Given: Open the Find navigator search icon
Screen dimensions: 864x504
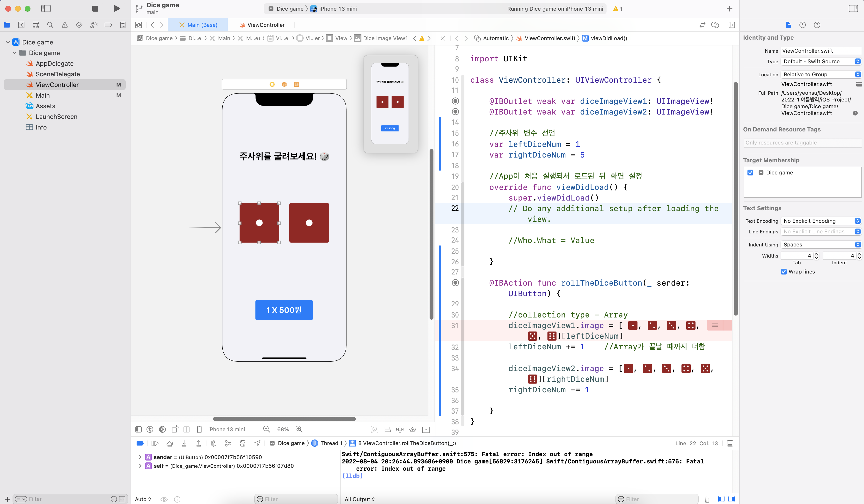Looking at the screenshot, I should [50, 25].
